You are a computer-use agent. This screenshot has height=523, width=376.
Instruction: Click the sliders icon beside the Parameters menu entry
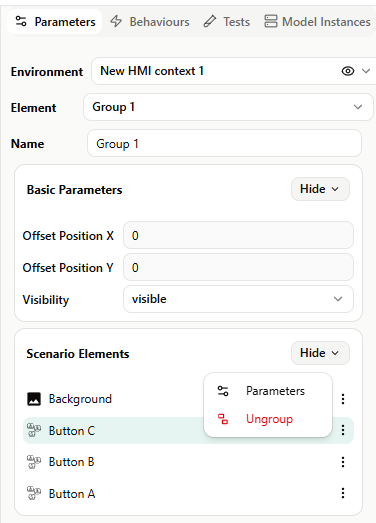coord(223,391)
